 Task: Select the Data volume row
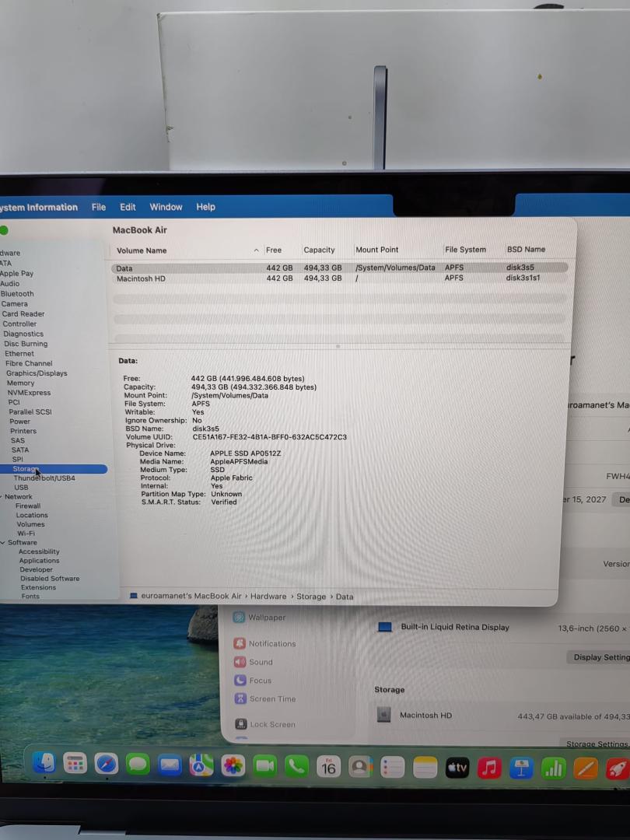339,268
